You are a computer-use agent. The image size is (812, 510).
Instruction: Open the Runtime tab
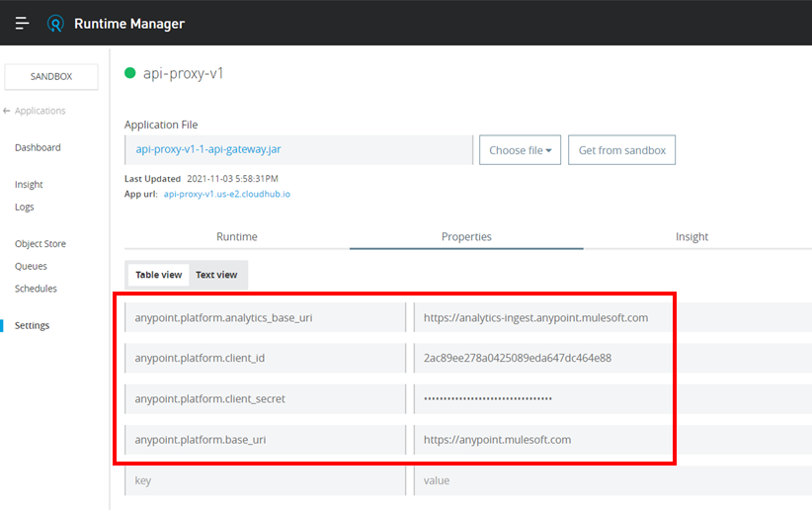coord(237,237)
